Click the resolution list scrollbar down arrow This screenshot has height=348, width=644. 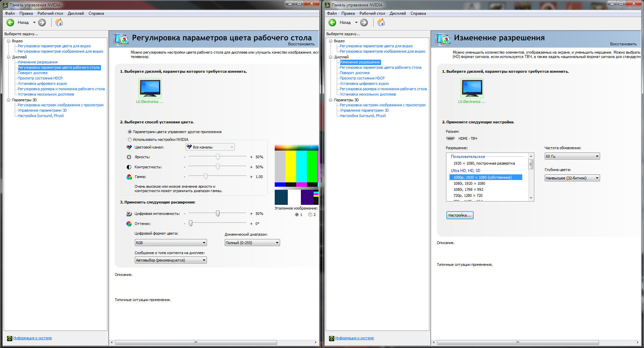coord(531,198)
